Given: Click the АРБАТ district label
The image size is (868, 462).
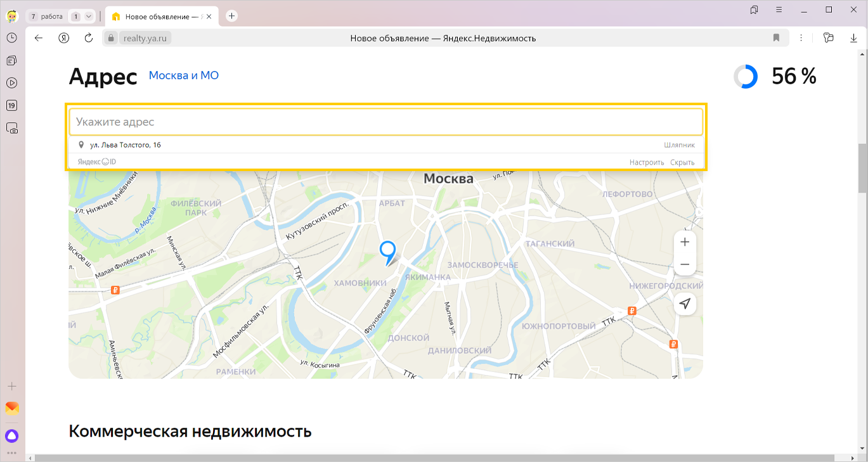Looking at the screenshot, I should click(392, 203).
